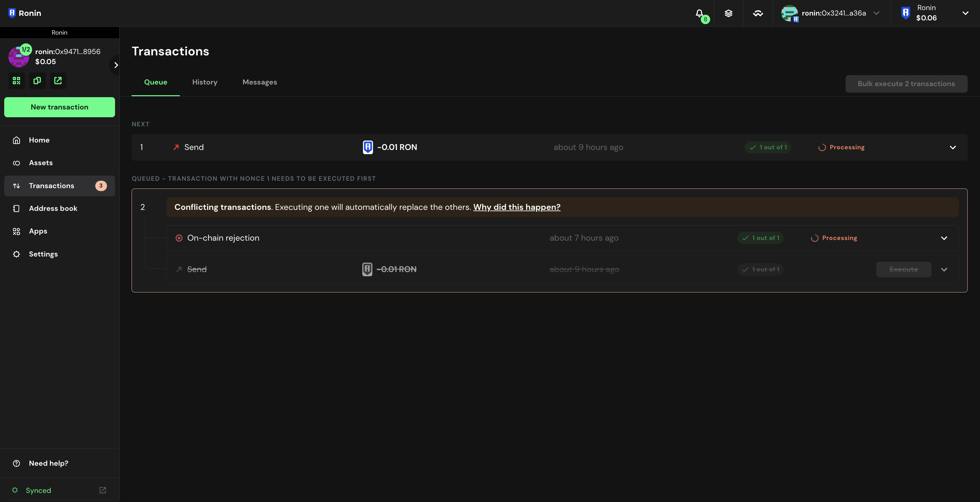Click Processing status in Send row 1
This screenshot has width=980, height=502.
(x=842, y=147)
